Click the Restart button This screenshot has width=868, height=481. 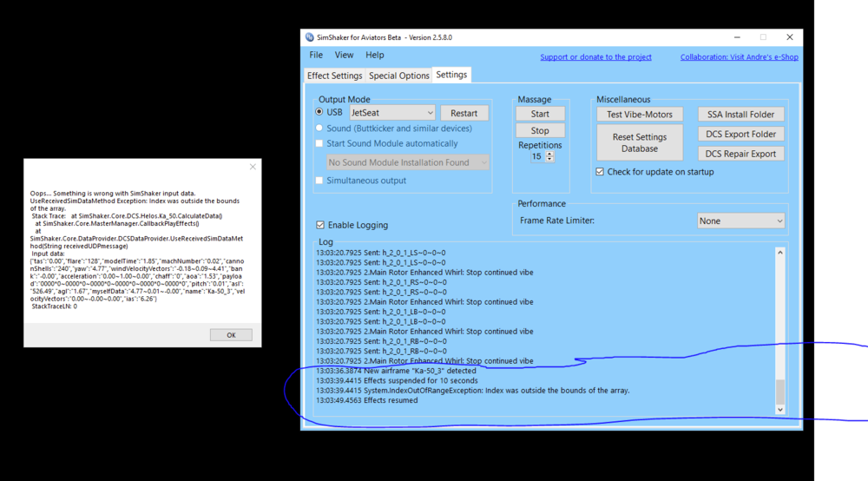tap(464, 113)
